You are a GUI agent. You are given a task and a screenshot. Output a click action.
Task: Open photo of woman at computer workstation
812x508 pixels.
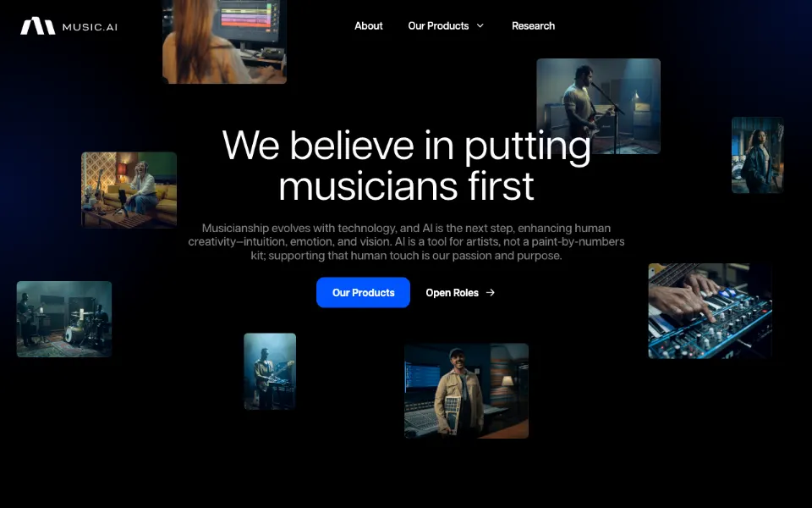(x=224, y=41)
